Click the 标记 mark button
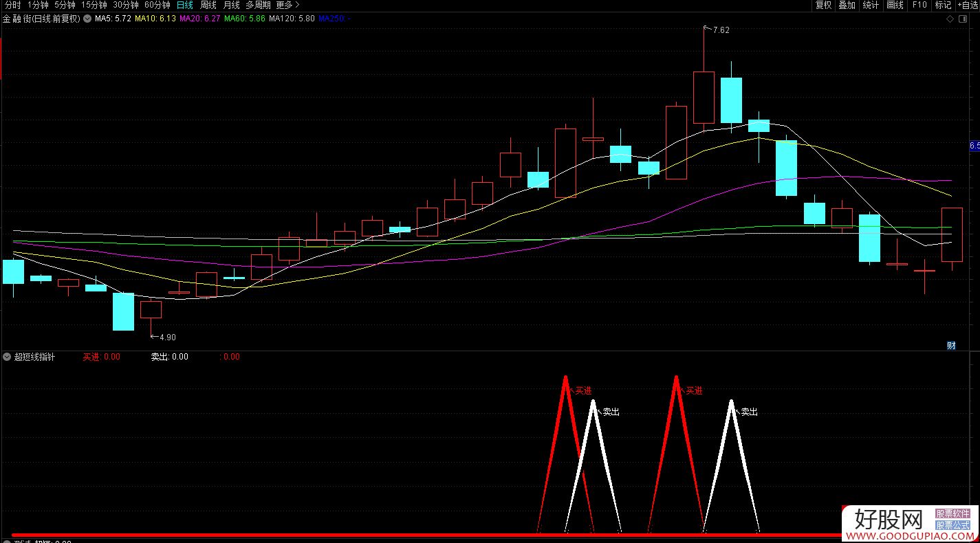The height and width of the screenshot is (543, 980). [943, 5]
